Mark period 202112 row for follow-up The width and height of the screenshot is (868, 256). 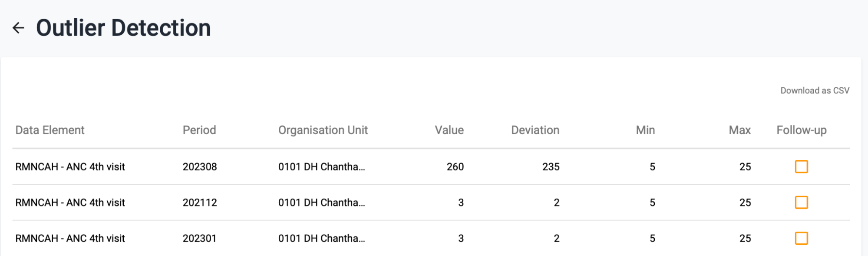[801, 203]
